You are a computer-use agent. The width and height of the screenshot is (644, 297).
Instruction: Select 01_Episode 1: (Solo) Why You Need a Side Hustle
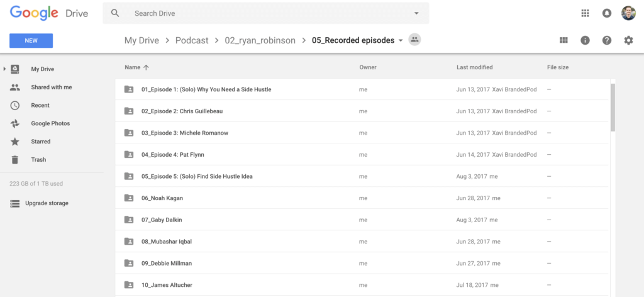point(206,89)
